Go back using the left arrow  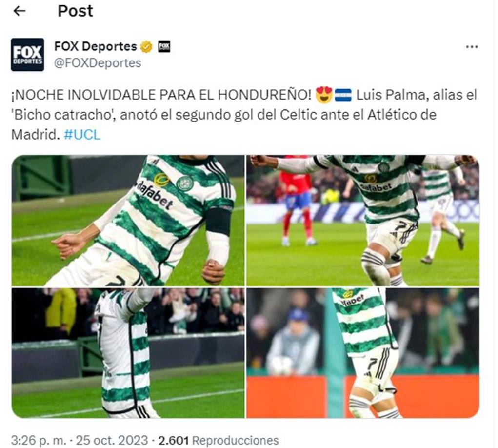coord(20,11)
